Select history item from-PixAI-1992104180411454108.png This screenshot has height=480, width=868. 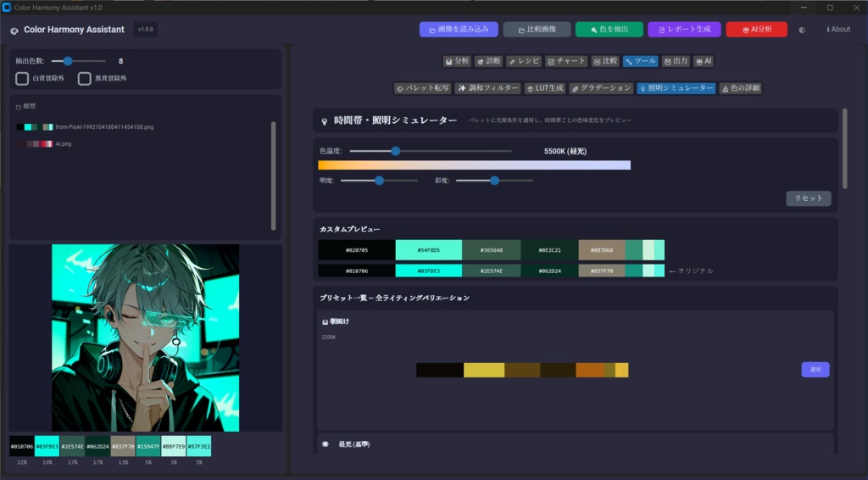104,126
